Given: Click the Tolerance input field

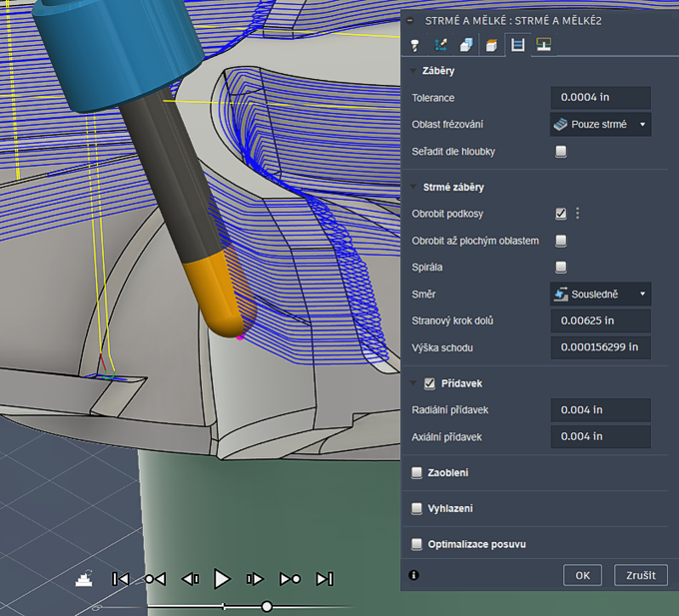Looking at the screenshot, I should click(x=600, y=98).
